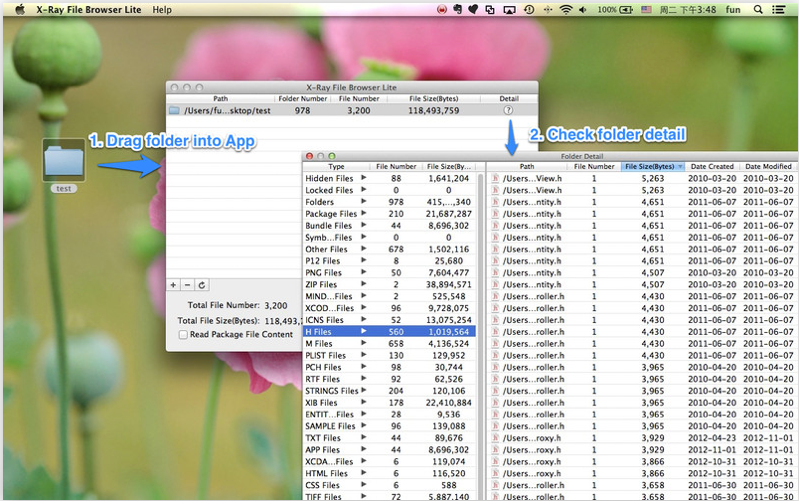Click file size value 38,894,571

448,284
